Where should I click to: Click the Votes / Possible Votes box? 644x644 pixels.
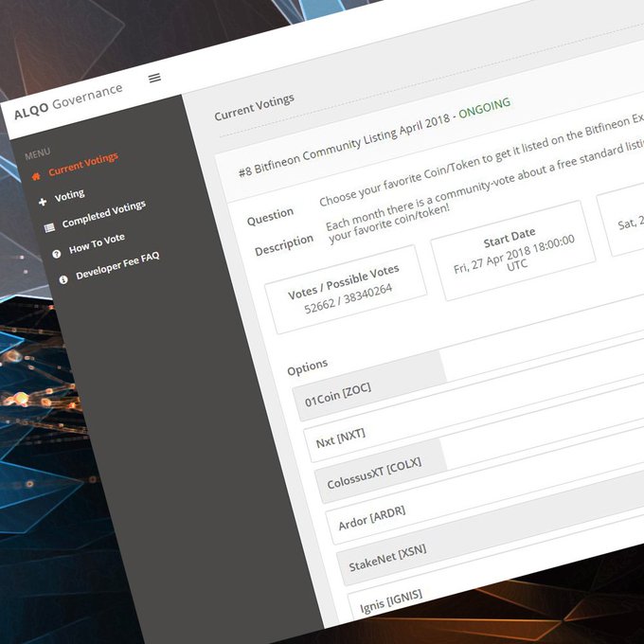346,289
